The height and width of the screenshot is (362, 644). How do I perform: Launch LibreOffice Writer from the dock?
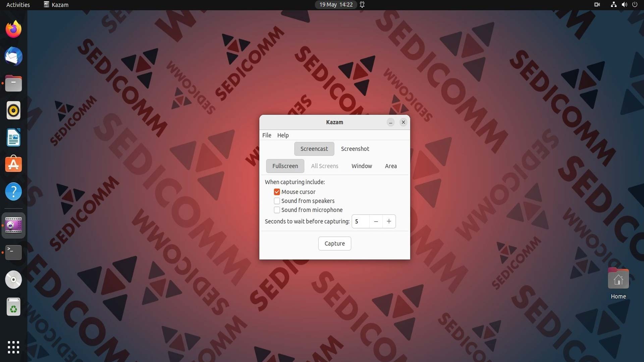coord(13,137)
